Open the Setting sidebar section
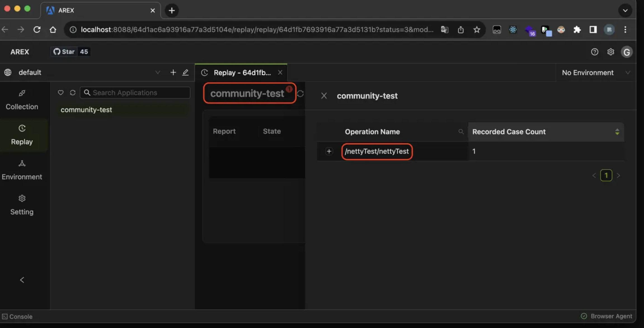 coord(22,205)
